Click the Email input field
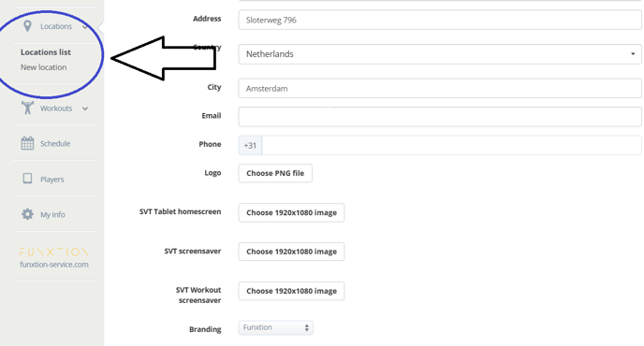This screenshot has width=644, height=346. coord(440,117)
